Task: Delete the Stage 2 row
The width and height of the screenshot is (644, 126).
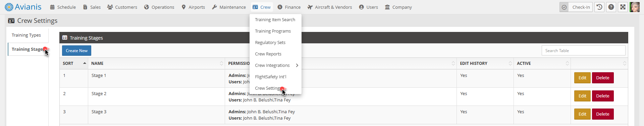Action: click(603, 96)
